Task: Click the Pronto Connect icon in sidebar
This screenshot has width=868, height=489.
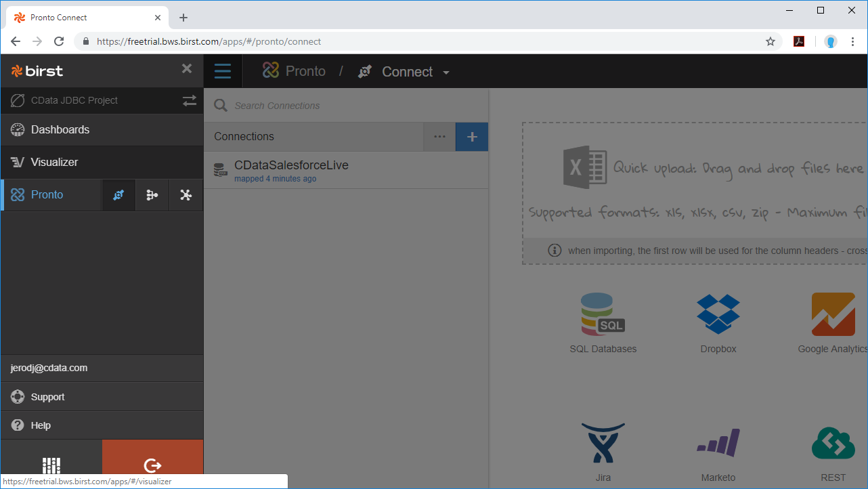Action: (x=118, y=195)
